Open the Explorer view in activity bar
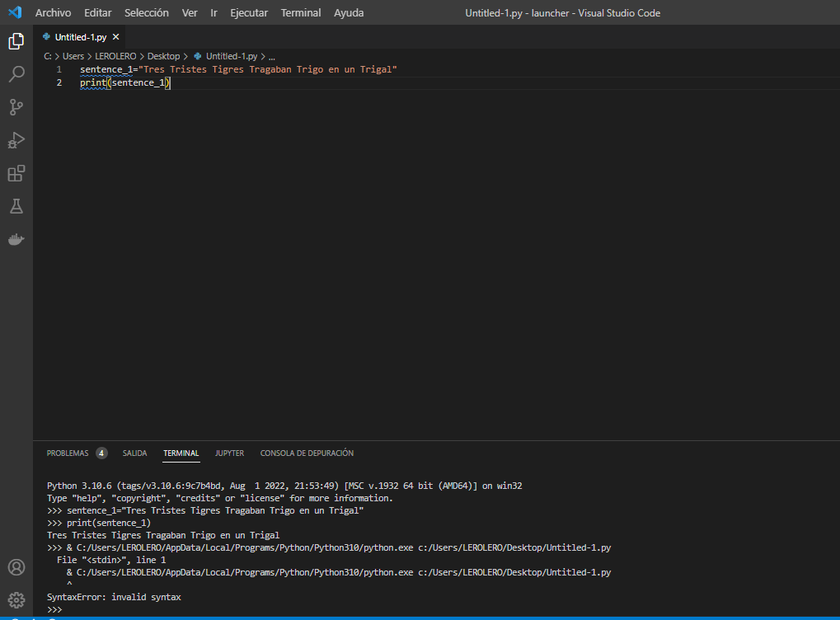The width and height of the screenshot is (840, 620). tap(16, 41)
